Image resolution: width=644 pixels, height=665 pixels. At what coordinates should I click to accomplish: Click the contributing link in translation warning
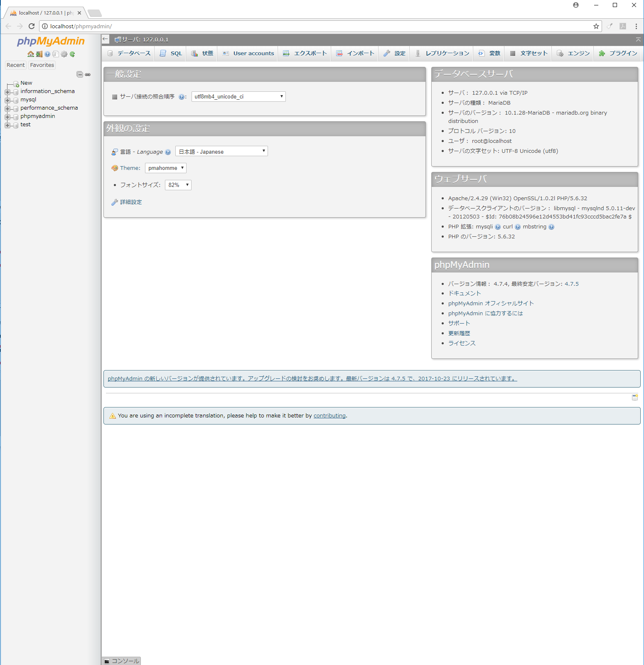[x=329, y=415]
